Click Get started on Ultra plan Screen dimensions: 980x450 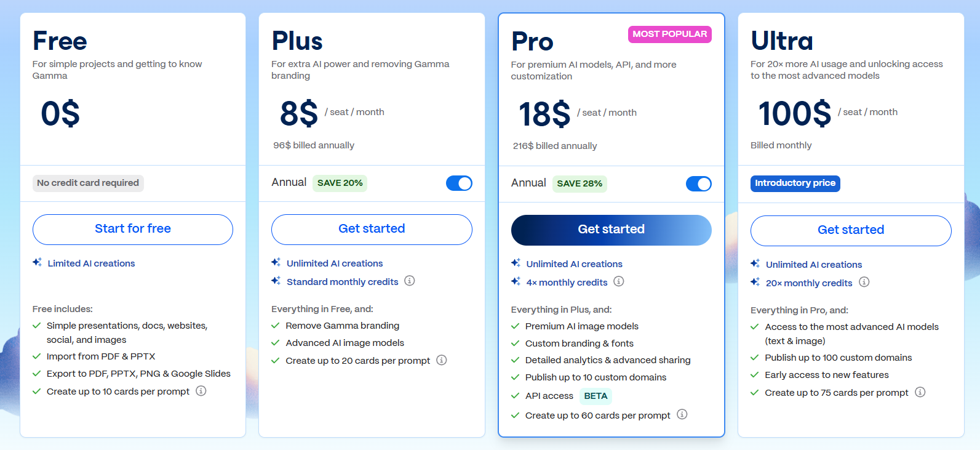tap(851, 230)
